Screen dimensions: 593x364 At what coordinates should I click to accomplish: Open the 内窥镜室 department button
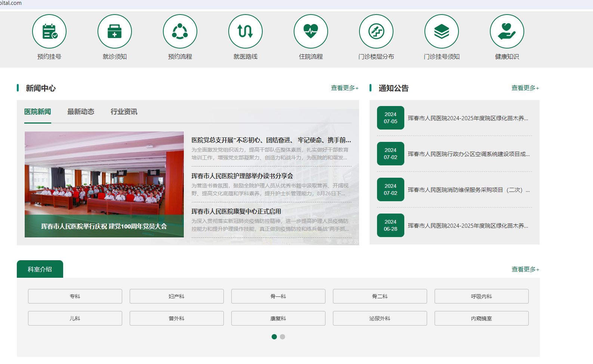[x=482, y=318]
